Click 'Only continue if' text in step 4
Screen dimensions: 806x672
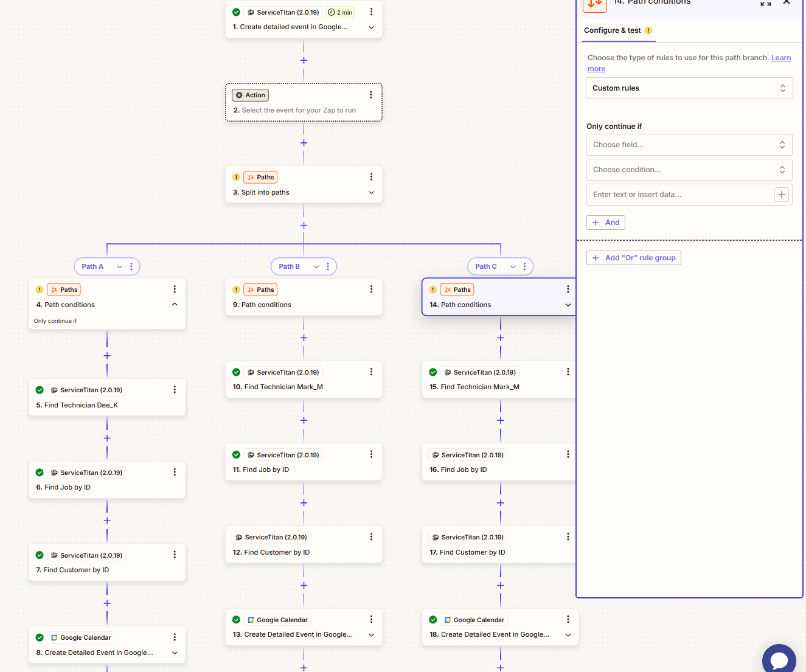point(55,321)
